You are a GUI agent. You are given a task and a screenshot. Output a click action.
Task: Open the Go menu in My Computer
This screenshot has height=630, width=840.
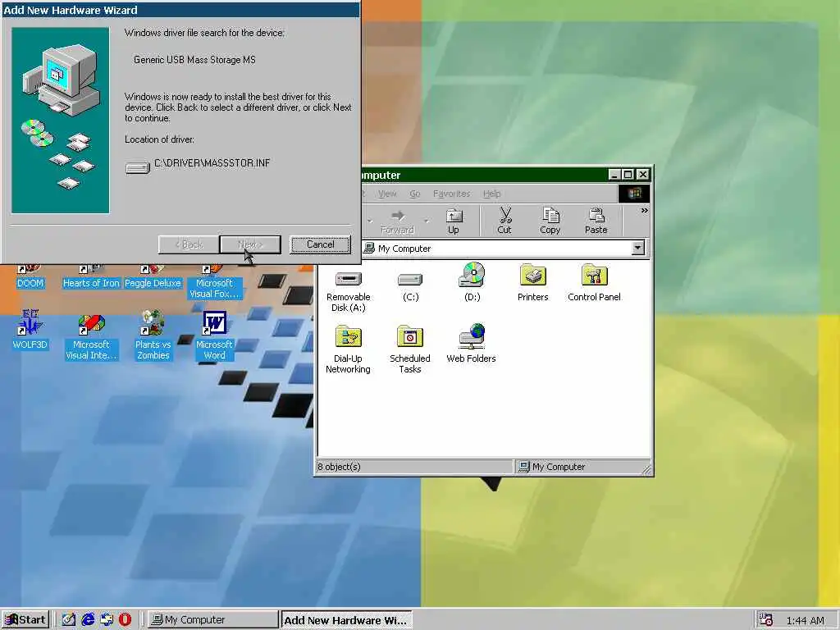pyautogui.click(x=414, y=194)
